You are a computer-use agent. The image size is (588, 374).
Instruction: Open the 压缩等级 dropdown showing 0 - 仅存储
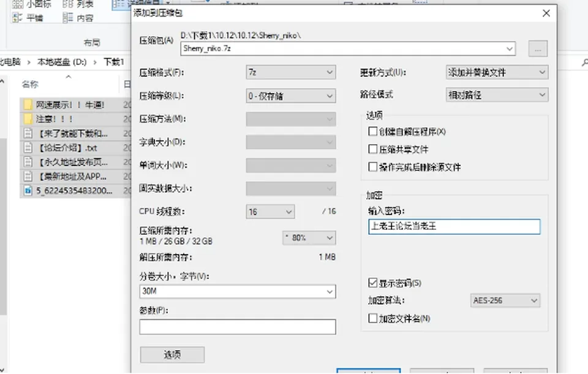(290, 96)
